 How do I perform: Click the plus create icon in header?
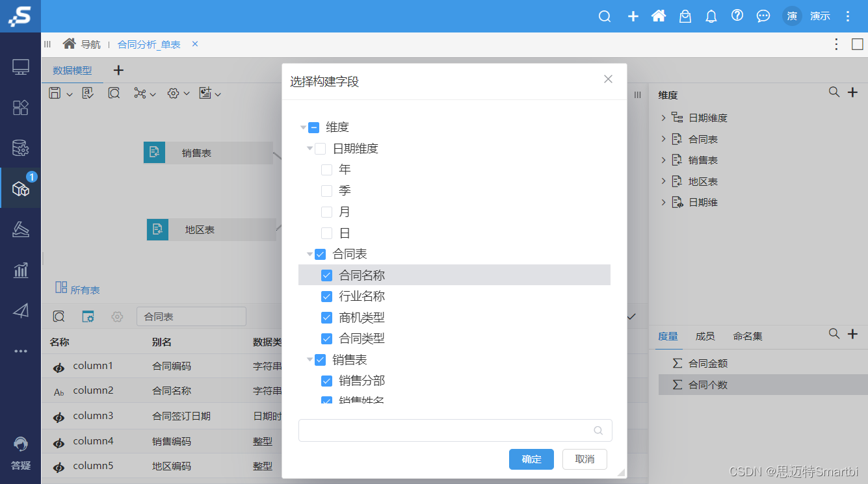[x=633, y=16]
